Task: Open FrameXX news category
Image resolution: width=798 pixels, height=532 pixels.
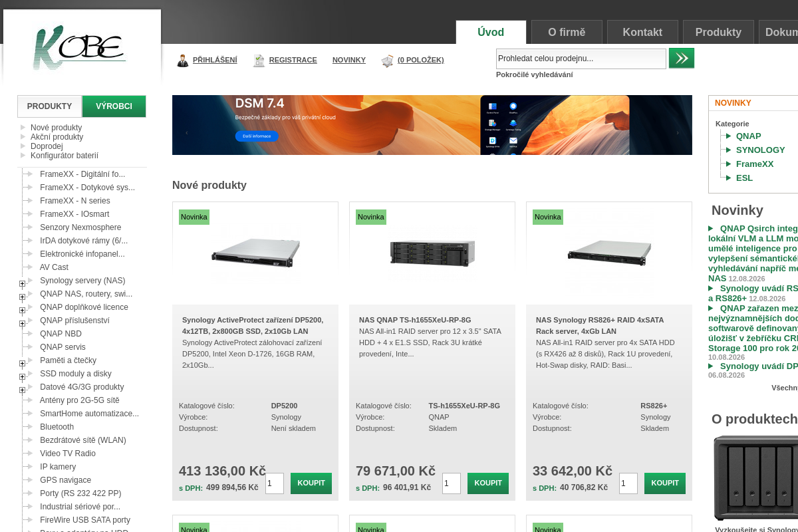Action: [754, 164]
